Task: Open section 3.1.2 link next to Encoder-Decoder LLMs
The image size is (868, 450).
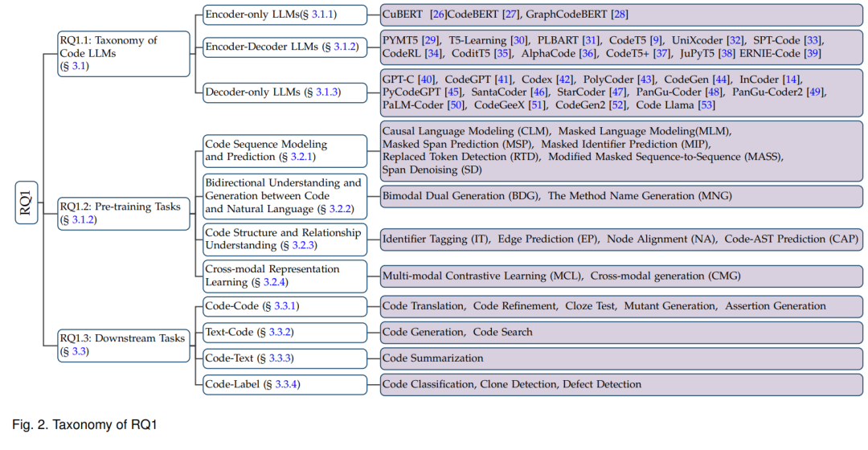Action: (344, 47)
